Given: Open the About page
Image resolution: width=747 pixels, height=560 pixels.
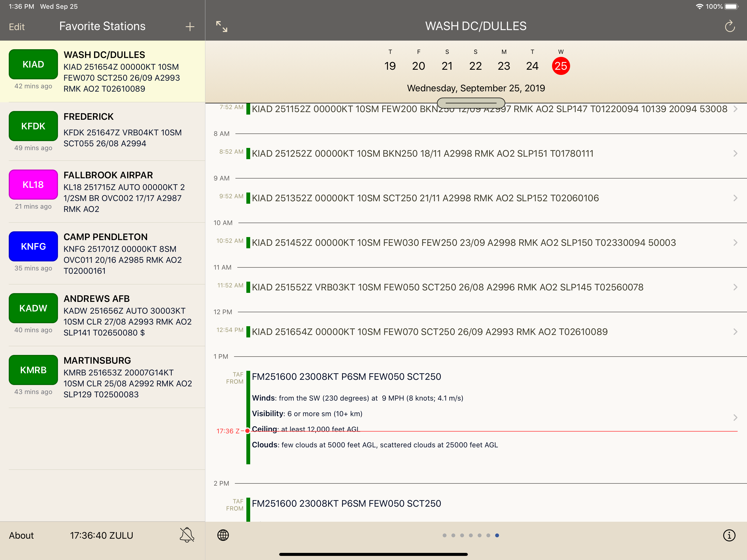Looking at the screenshot, I should pyautogui.click(x=21, y=535).
